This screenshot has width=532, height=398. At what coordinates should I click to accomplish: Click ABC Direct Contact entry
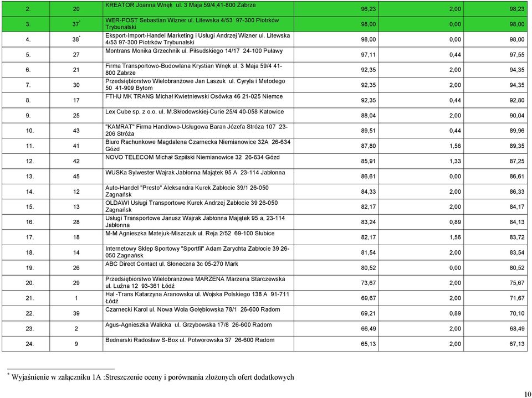click(x=198, y=268)
